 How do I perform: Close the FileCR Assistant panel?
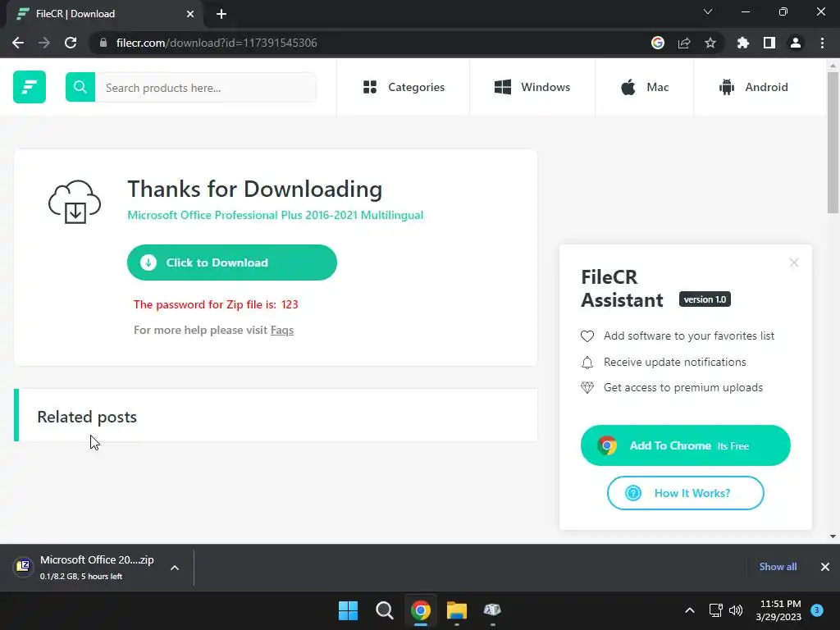coord(794,262)
